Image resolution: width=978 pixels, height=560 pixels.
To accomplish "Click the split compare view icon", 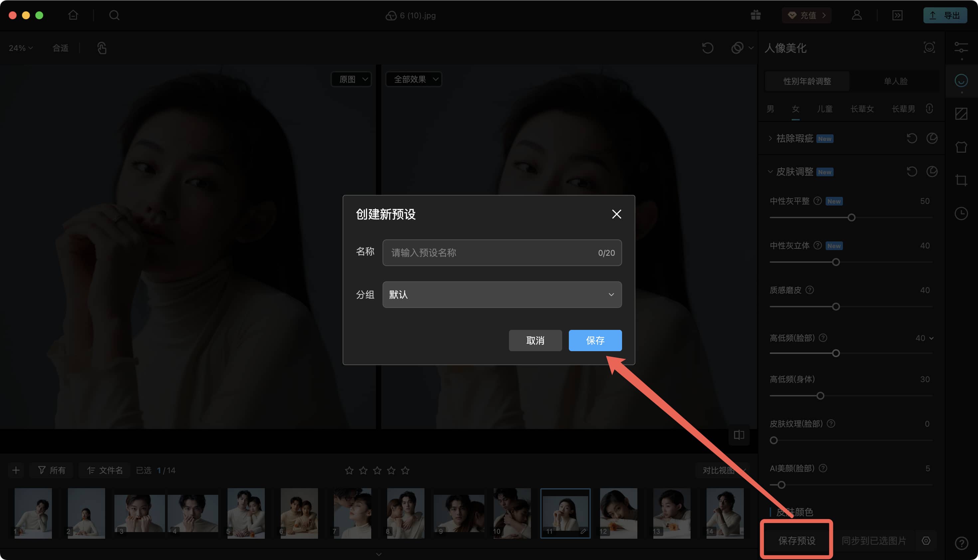I will tap(739, 435).
